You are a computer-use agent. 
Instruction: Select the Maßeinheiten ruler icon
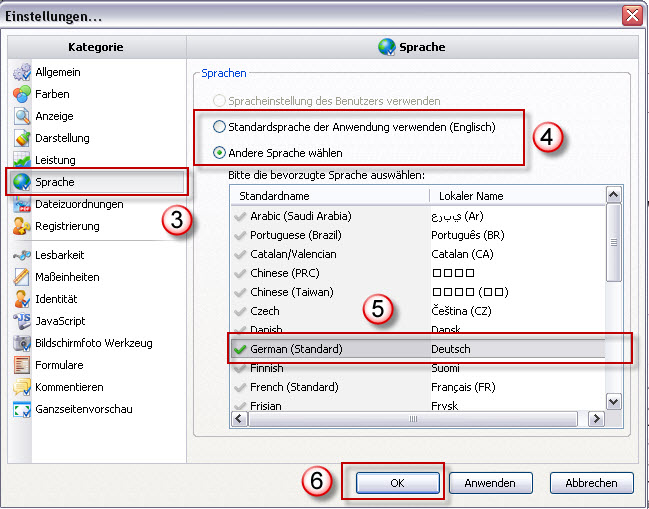coord(22,277)
